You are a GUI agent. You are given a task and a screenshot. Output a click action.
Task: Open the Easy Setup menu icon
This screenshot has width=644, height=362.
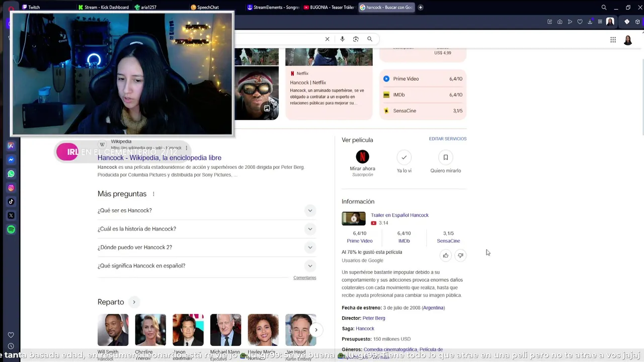click(x=600, y=22)
